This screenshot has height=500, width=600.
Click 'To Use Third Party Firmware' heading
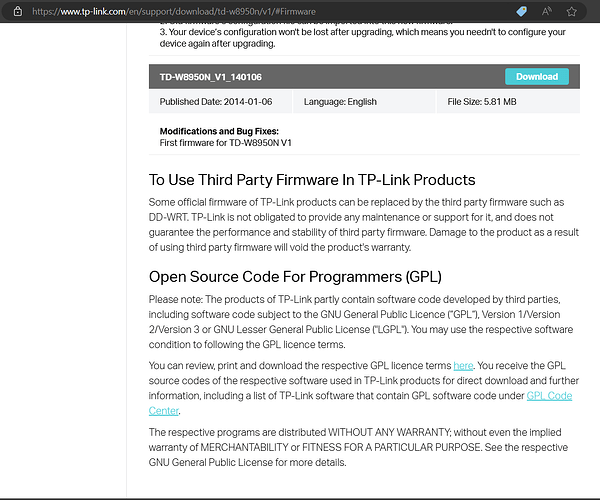click(312, 180)
